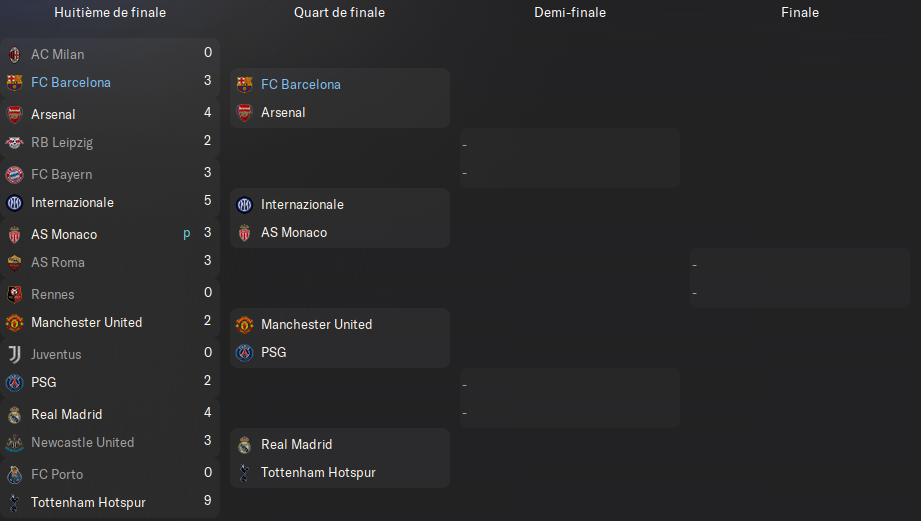Click the Juventus logo icon

pos(15,354)
